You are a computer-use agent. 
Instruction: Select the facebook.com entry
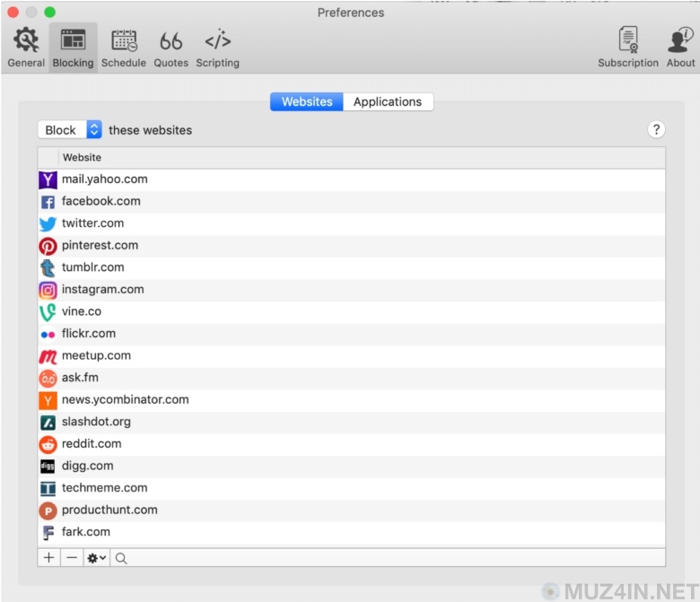tap(351, 201)
